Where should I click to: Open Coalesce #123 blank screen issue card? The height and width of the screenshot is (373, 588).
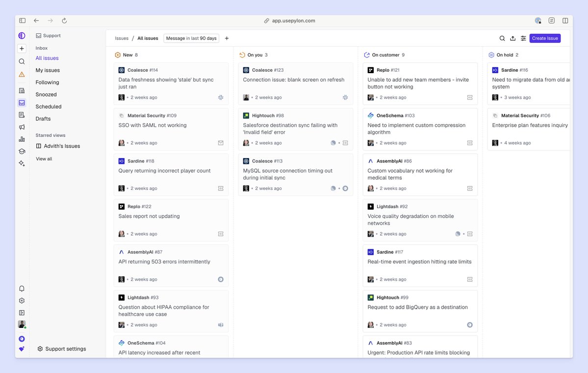pyautogui.click(x=296, y=84)
